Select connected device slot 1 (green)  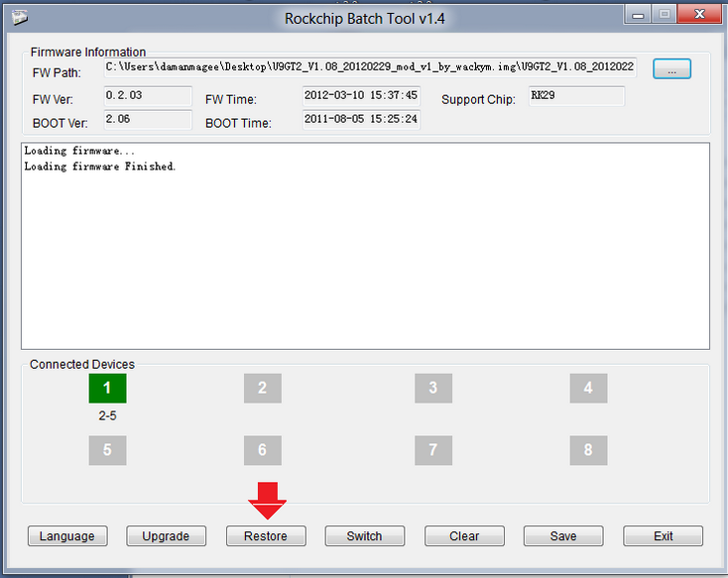pyautogui.click(x=107, y=388)
